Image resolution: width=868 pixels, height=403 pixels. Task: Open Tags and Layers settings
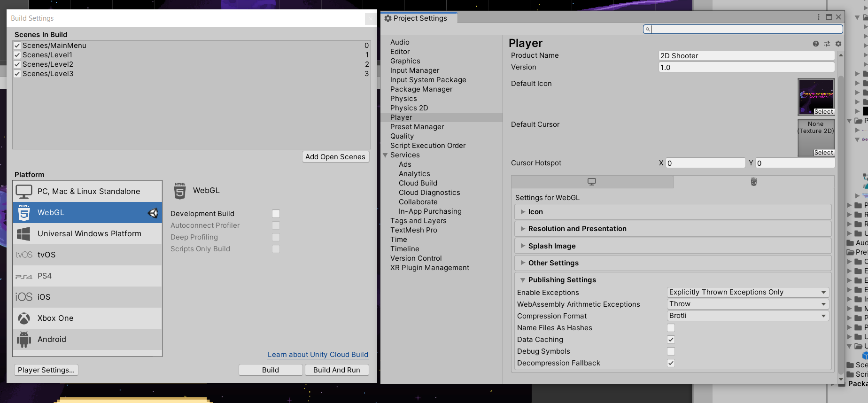tap(418, 221)
